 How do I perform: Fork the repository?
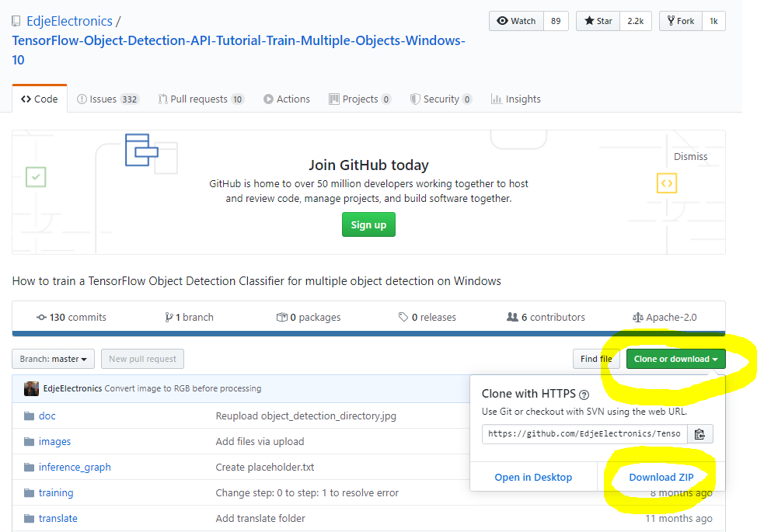(681, 21)
